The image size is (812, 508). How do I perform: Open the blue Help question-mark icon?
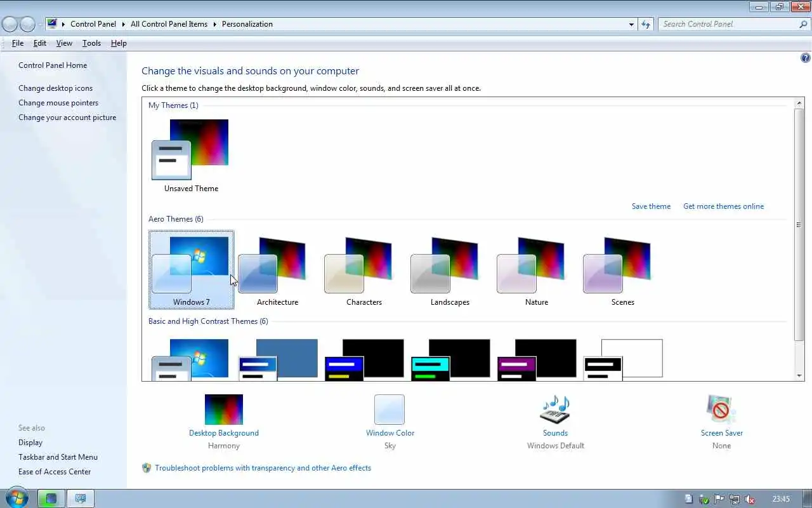pyautogui.click(x=806, y=58)
